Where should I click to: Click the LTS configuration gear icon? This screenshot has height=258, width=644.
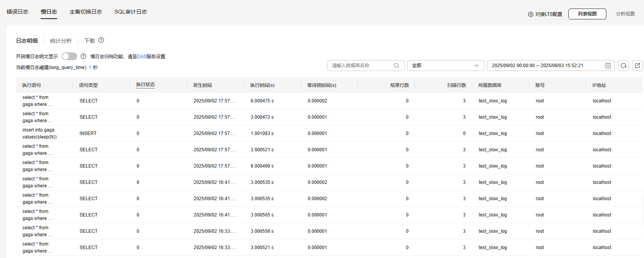tap(530, 14)
